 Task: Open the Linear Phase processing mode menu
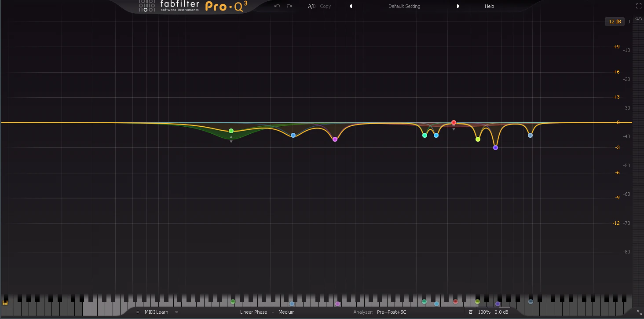click(253, 312)
